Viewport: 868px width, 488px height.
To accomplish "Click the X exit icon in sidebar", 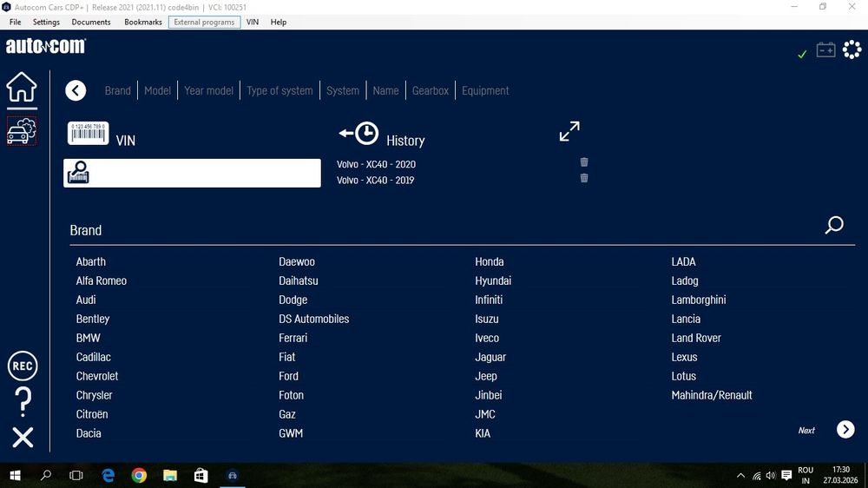I will tap(23, 438).
